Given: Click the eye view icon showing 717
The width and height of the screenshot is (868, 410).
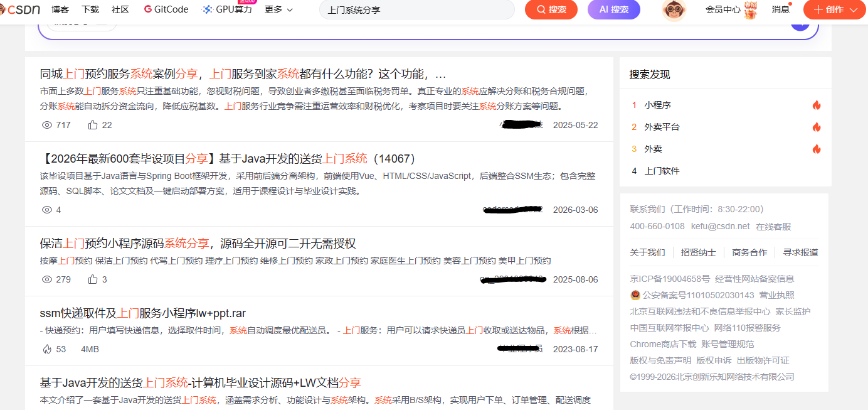Looking at the screenshot, I should 46,125.
